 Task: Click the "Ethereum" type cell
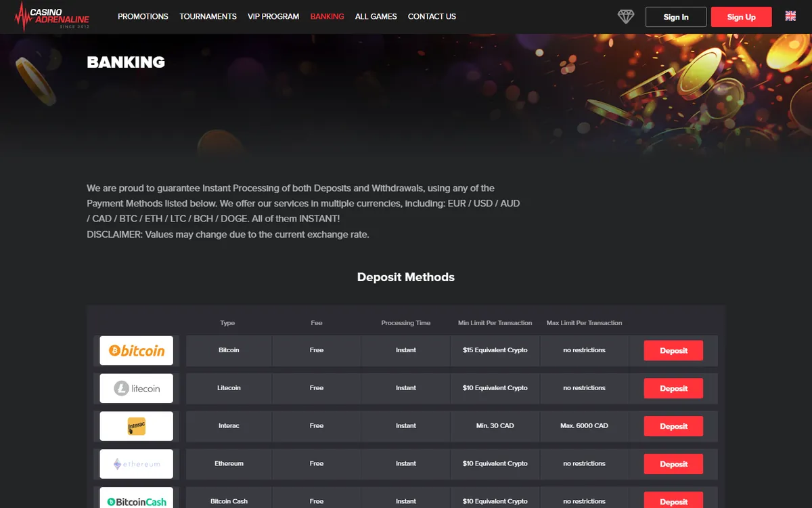coord(229,464)
